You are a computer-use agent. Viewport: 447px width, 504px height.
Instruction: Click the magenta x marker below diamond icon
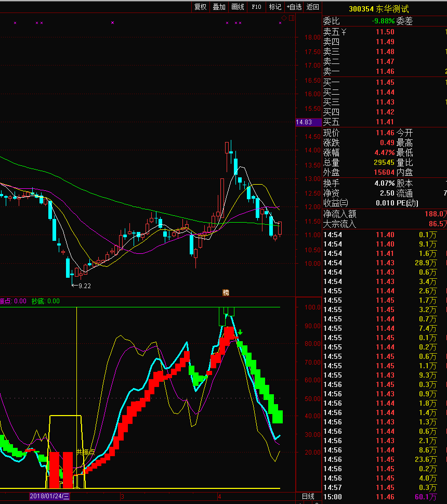point(280,23)
